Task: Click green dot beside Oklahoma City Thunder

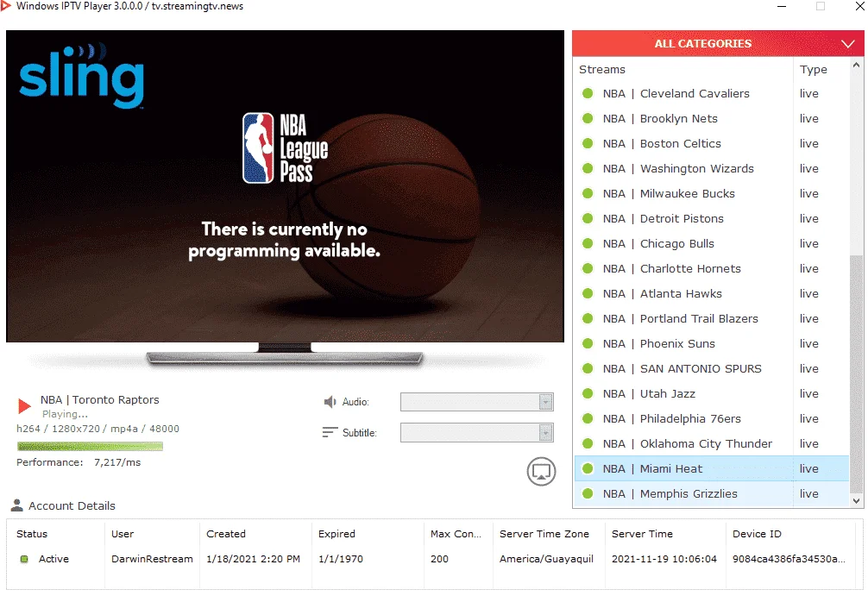Action: 588,444
